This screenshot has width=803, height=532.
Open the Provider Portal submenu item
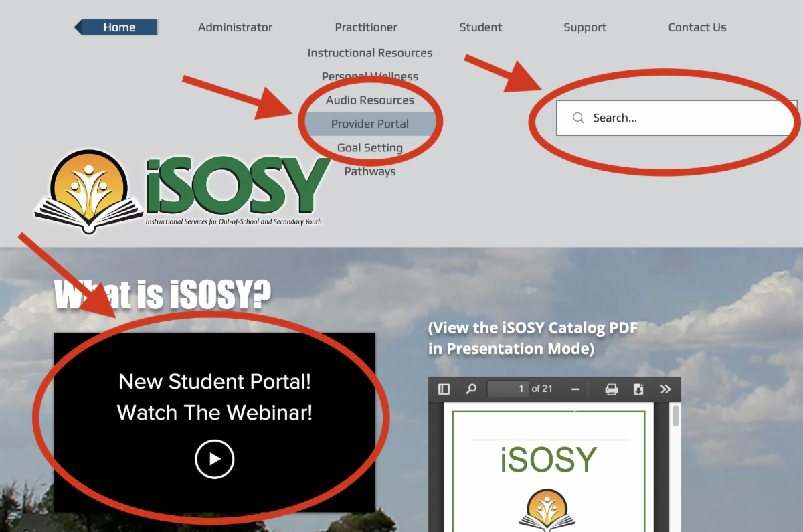[x=370, y=124]
